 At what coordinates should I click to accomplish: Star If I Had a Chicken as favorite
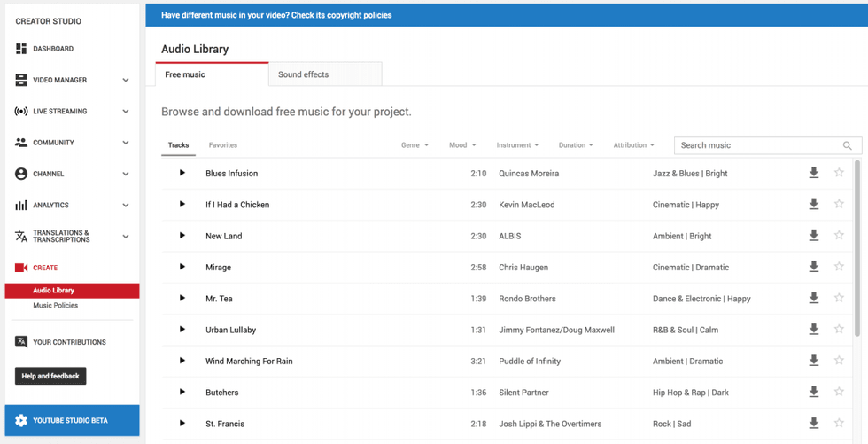click(839, 204)
